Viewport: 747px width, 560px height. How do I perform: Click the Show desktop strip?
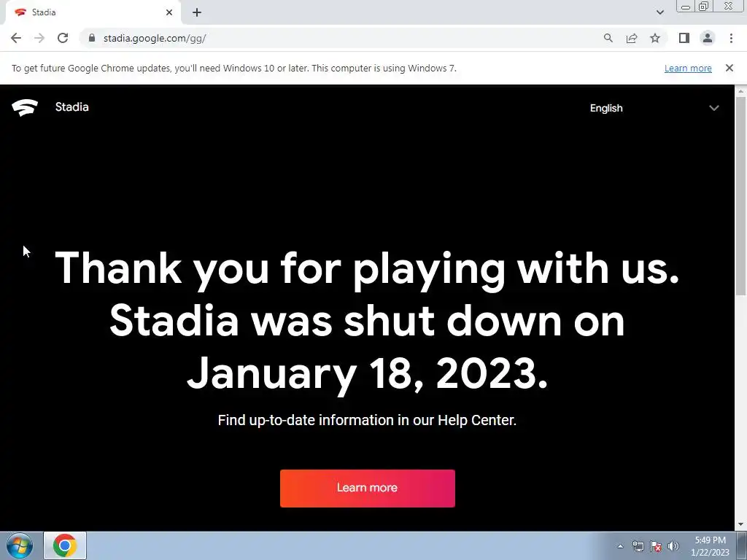[742, 545]
